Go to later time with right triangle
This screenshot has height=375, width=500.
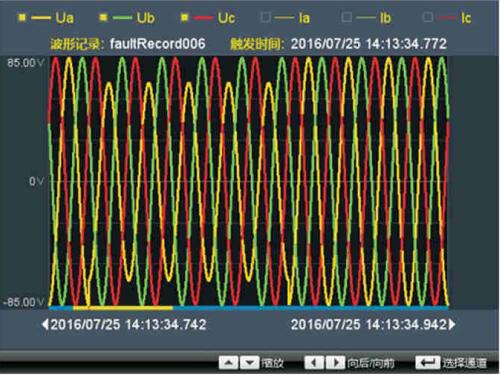click(452, 324)
